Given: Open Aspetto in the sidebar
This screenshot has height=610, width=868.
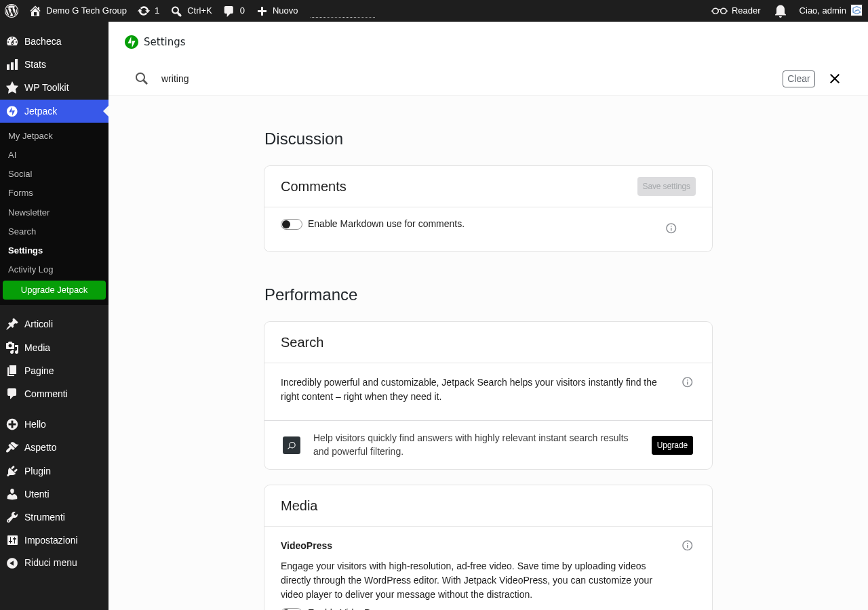Looking at the screenshot, I should 54,447.
